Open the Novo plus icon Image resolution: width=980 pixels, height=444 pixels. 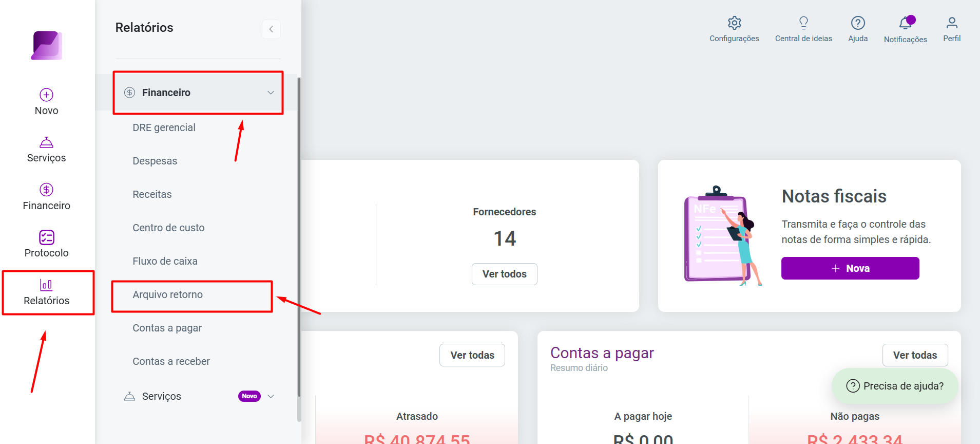[46, 95]
